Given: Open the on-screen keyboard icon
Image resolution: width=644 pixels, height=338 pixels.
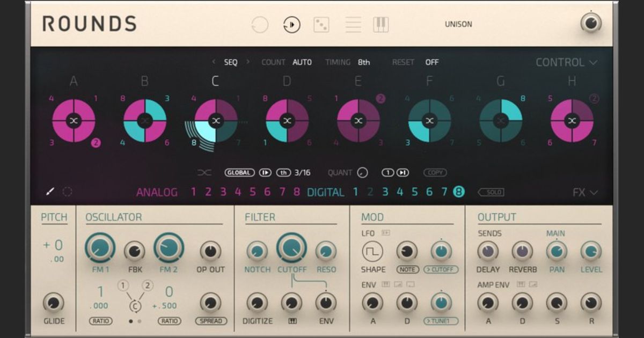Looking at the screenshot, I should pyautogui.click(x=381, y=24).
